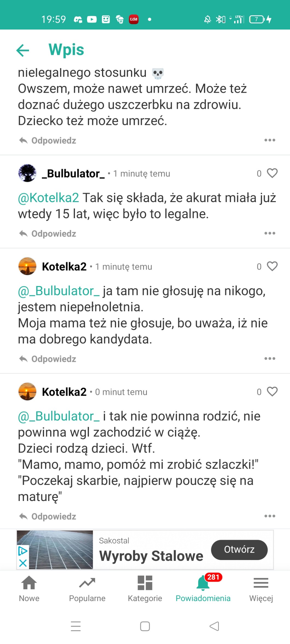
Task: Reply to Kotelka2's comment about mama not voting
Action: pos(48,359)
